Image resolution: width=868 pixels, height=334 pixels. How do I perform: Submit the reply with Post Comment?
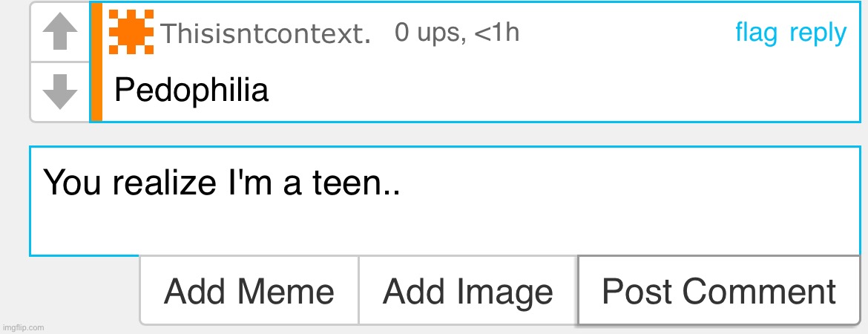pyautogui.click(x=719, y=290)
